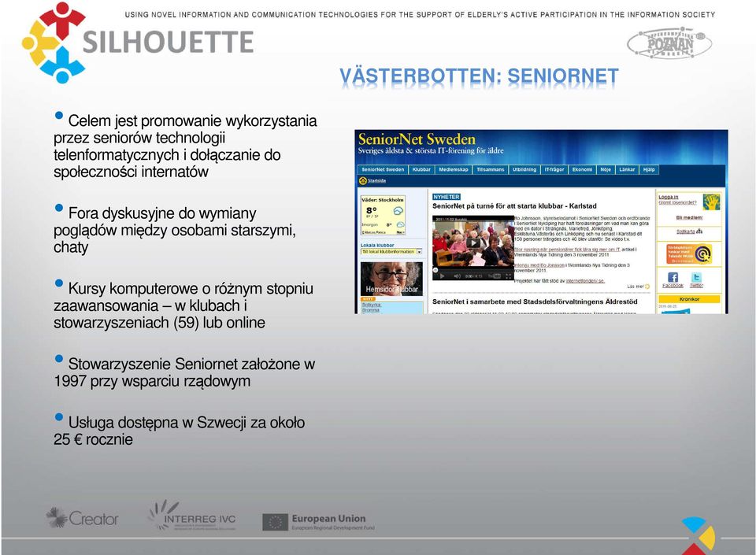
Task: Click the SeniorNet Sweden site title
Action: 417,139
